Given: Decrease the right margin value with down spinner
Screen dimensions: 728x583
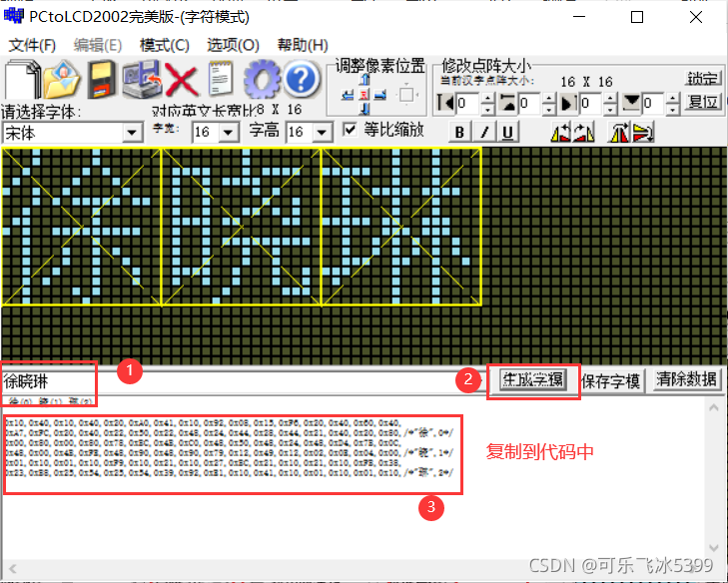Looking at the screenshot, I should [610, 109].
